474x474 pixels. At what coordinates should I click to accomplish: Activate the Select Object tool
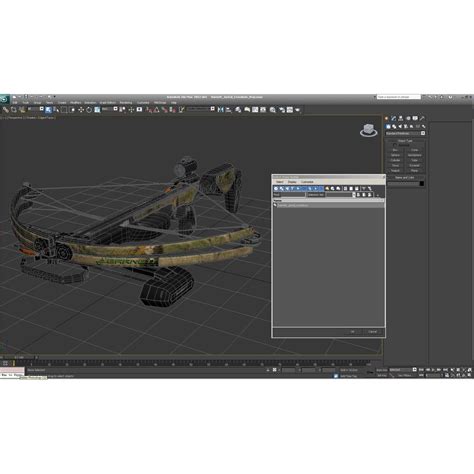pyautogui.click(x=48, y=110)
